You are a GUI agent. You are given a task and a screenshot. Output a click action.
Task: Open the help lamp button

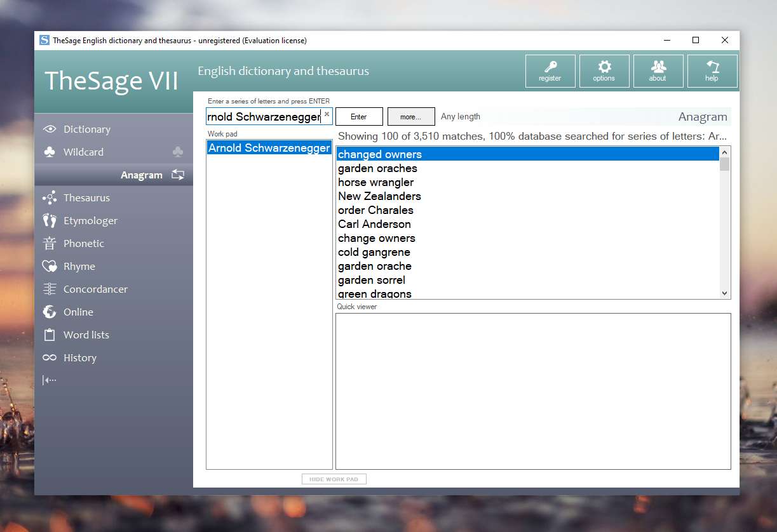[x=712, y=71]
